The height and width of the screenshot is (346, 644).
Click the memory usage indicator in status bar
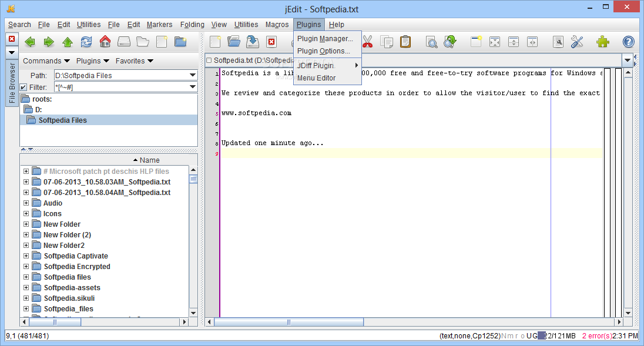coord(556,336)
